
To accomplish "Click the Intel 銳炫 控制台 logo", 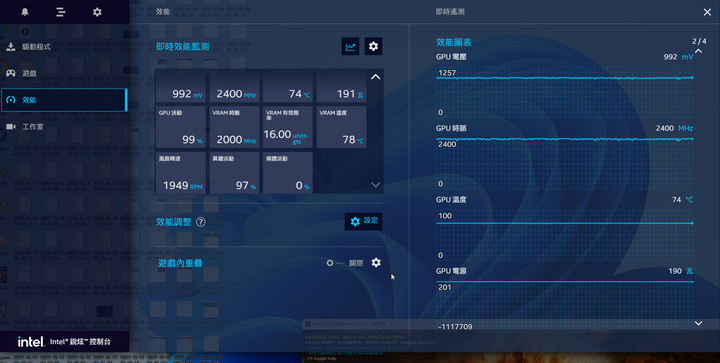I will (64, 342).
